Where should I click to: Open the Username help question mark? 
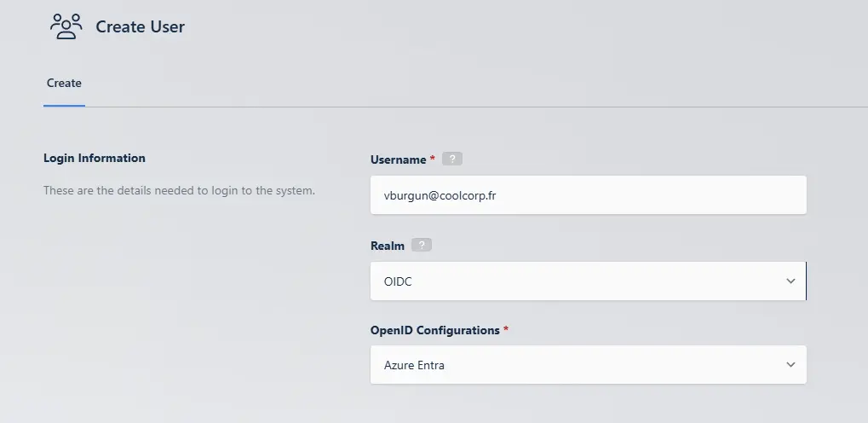(x=452, y=159)
